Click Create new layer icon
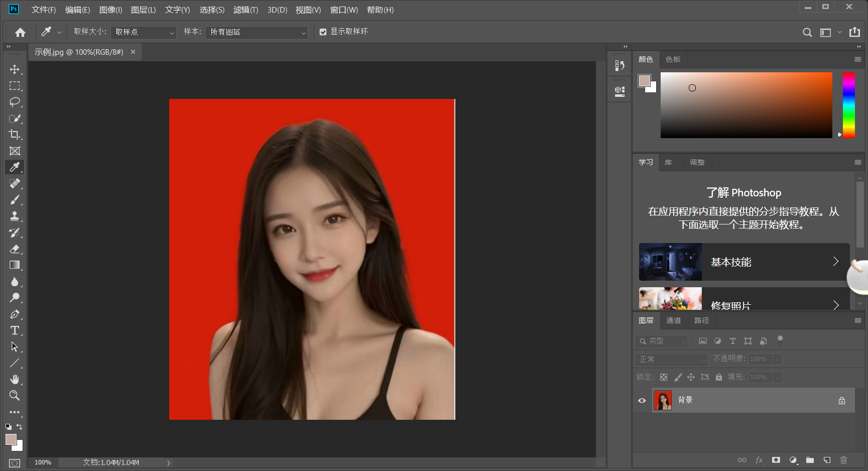Screen dimensions: 868x471 coord(827,460)
